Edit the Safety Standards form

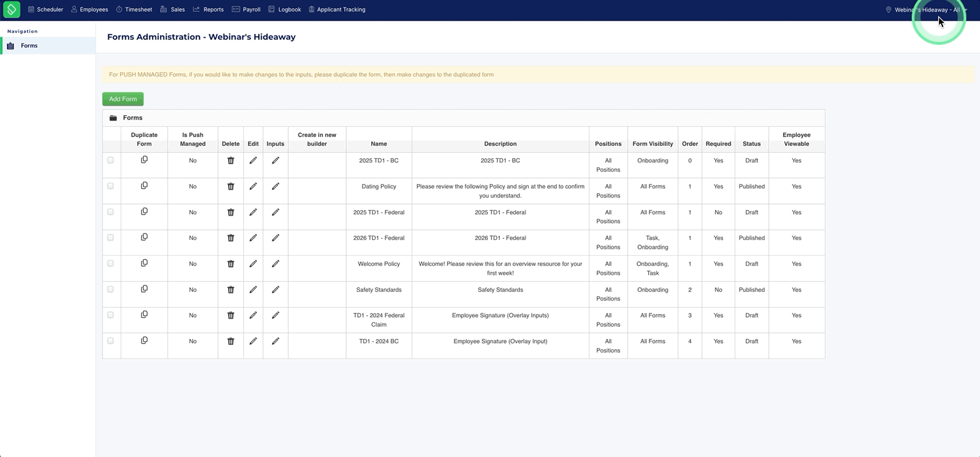253,290
